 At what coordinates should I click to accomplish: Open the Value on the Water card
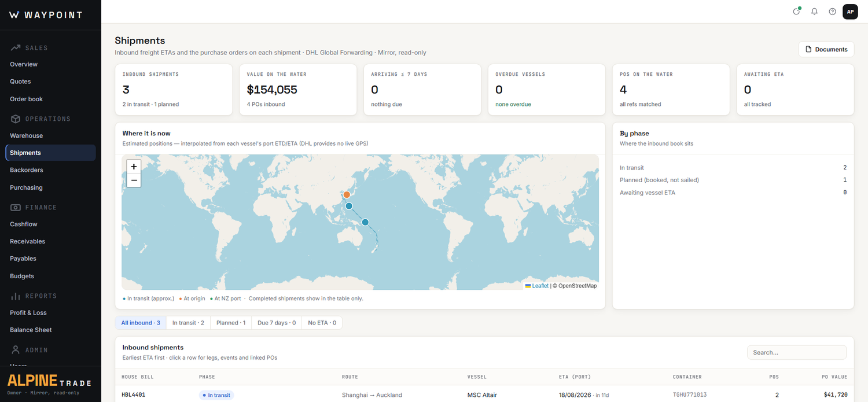tap(298, 90)
